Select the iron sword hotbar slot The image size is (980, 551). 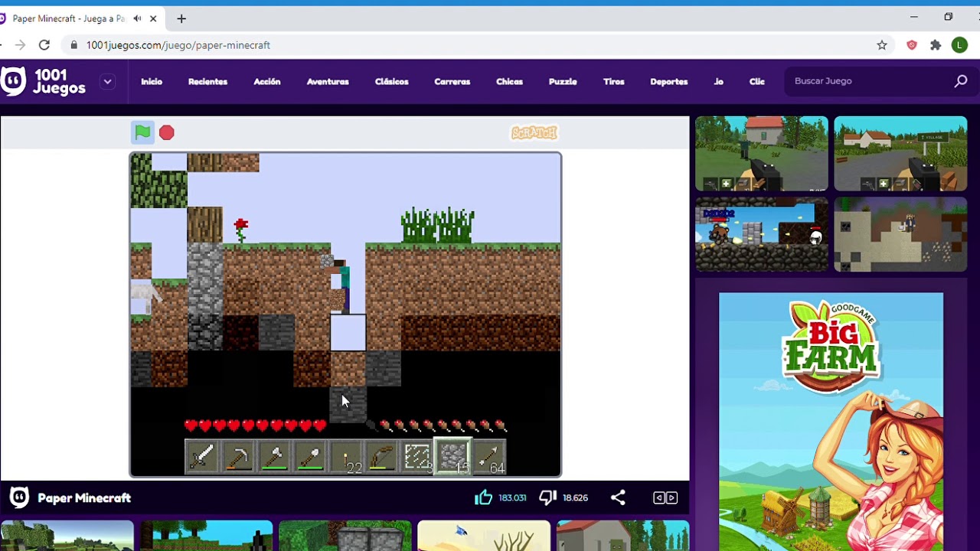pyautogui.click(x=202, y=457)
